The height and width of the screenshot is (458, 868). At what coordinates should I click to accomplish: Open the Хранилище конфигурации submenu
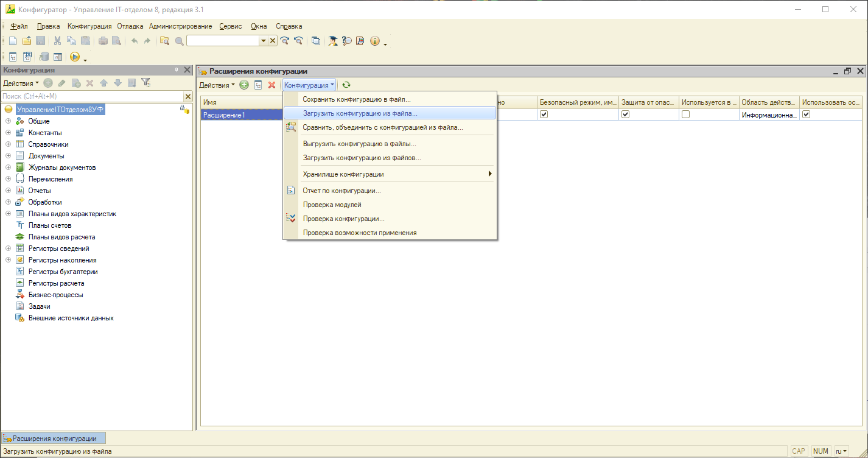390,174
